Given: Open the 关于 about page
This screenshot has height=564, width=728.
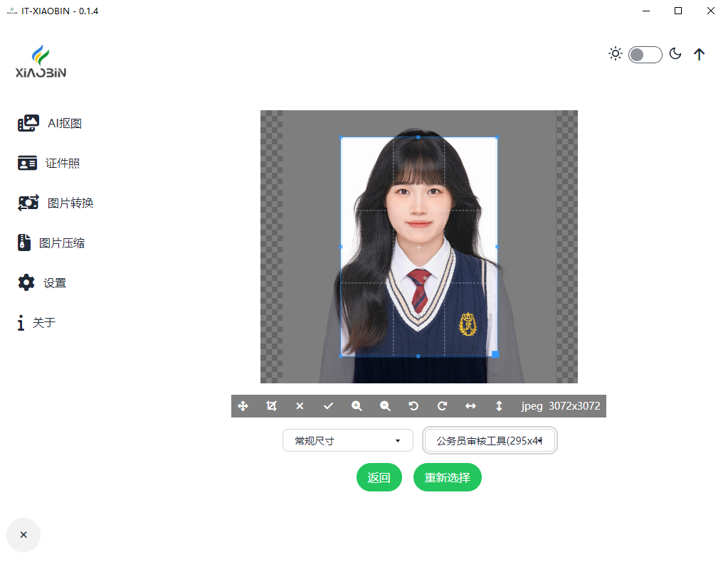Looking at the screenshot, I should [x=44, y=323].
